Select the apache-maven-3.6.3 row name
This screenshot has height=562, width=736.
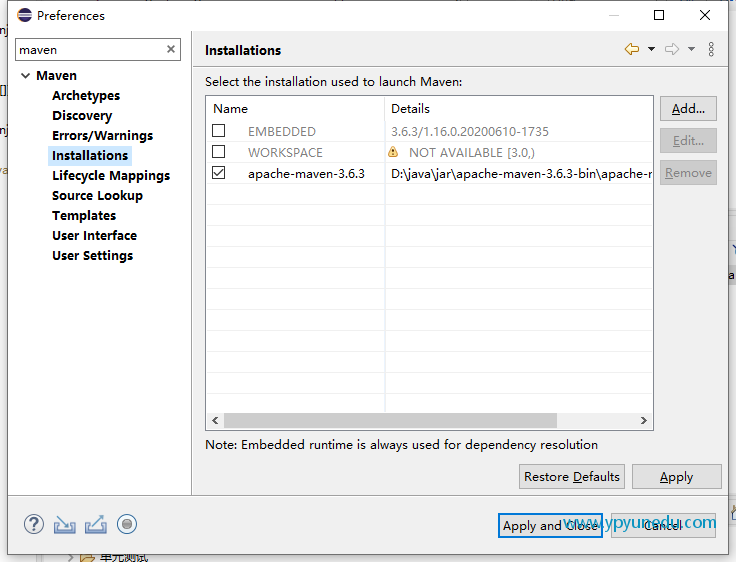click(306, 174)
